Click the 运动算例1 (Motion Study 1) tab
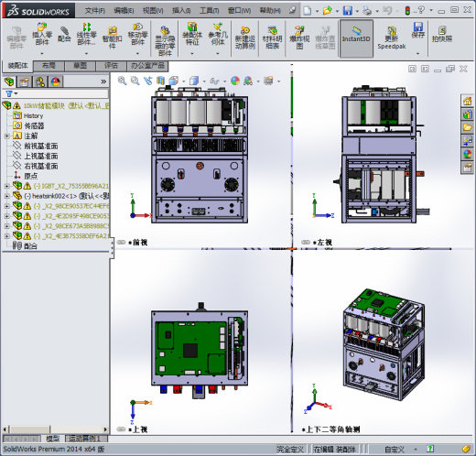This screenshot has height=456, width=476. coord(86,439)
